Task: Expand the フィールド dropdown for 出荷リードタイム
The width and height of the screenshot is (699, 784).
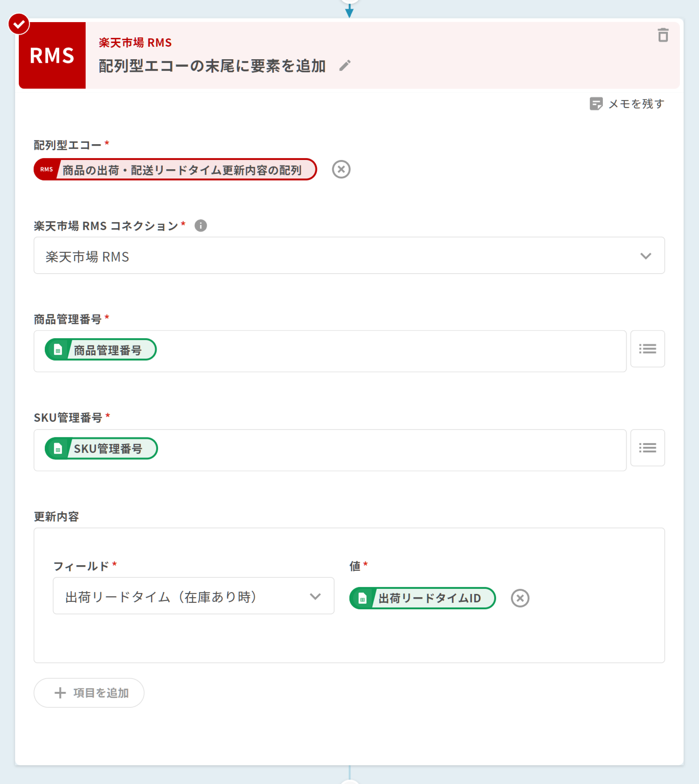Action: (193, 596)
